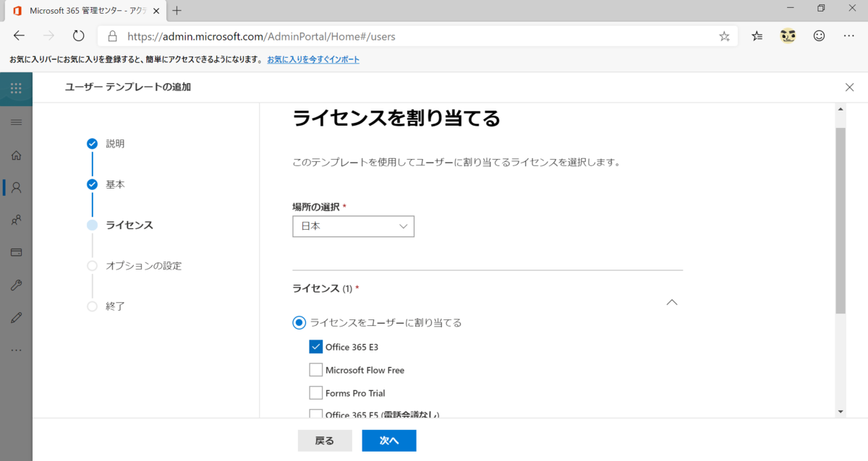The width and height of the screenshot is (868, 461).
Task: Open Users icon in left sidebar
Action: click(16, 188)
